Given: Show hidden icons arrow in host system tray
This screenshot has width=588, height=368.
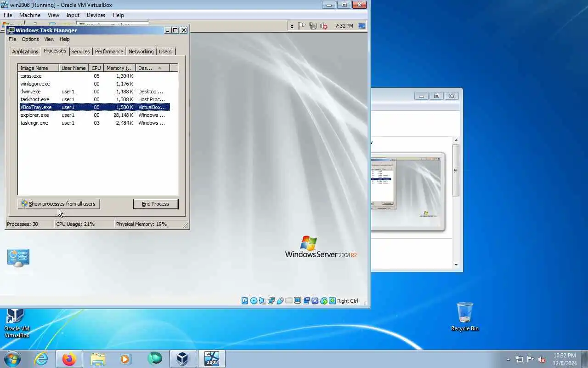Looking at the screenshot, I should pos(508,359).
